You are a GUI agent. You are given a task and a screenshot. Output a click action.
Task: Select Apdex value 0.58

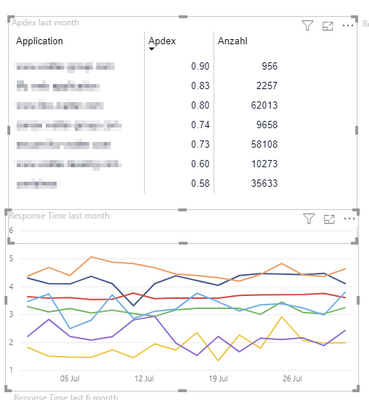coord(200,183)
